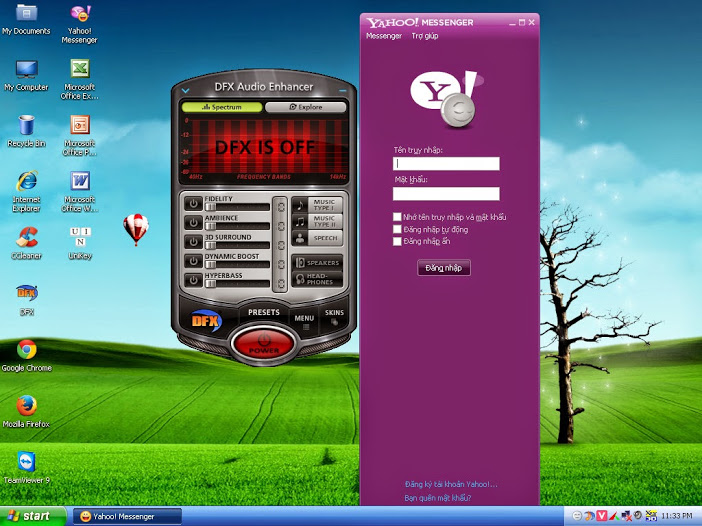
Task: Adjust the Fidelity slider
Action: 237,207
